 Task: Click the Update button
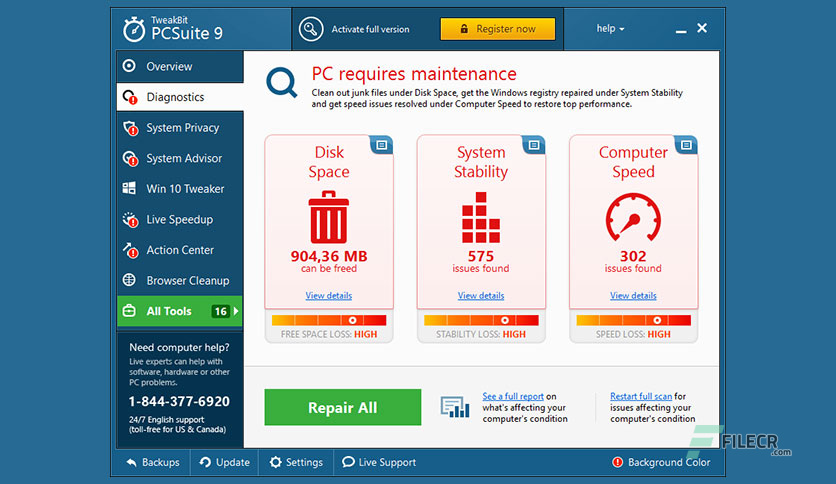point(224,462)
